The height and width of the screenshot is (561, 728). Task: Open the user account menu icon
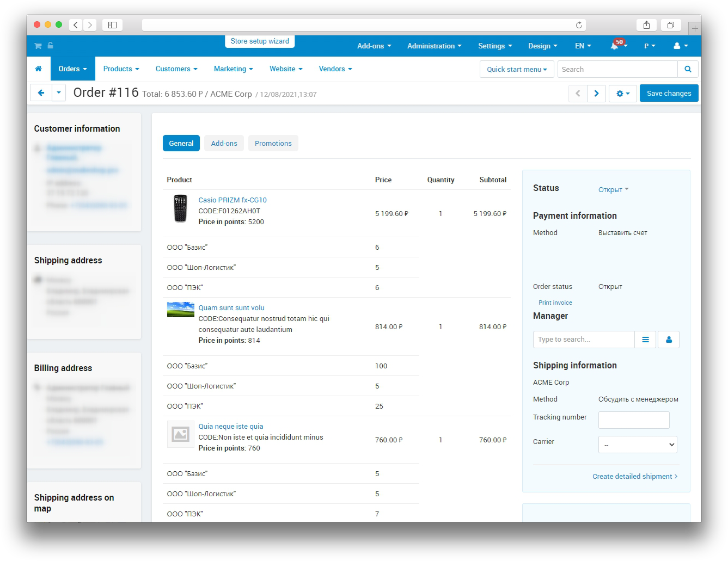pyautogui.click(x=680, y=46)
